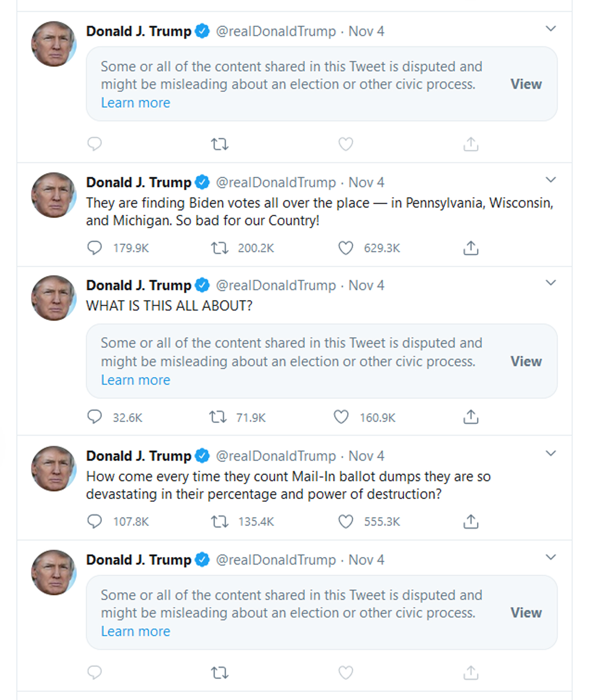The image size is (590, 700).
Task: Retweet the 'WHAT IS THIS ALL ABOUT?' tweet
Action: click(218, 417)
